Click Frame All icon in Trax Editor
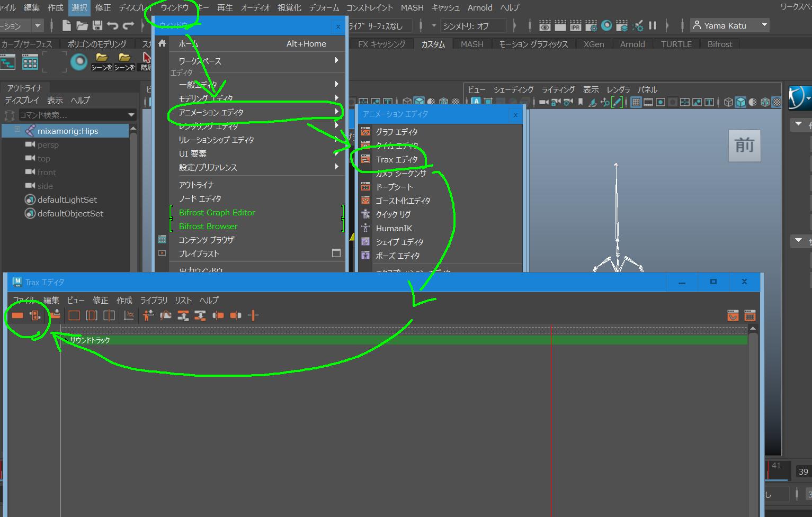 [74, 315]
